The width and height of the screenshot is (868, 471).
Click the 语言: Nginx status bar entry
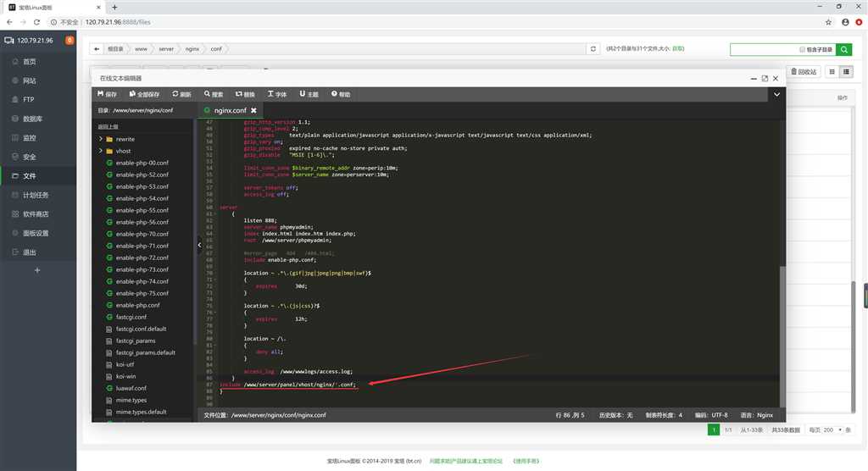(x=757, y=415)
